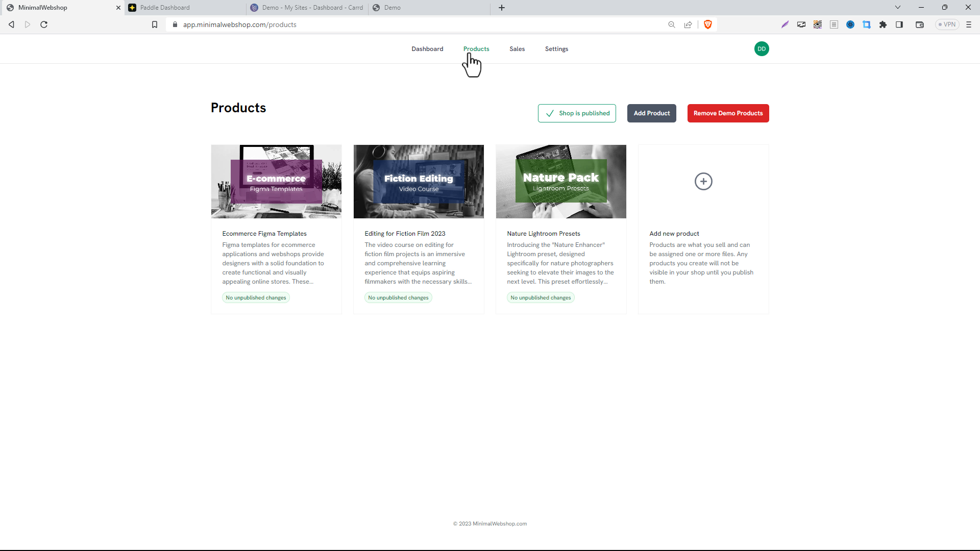Click the user avatar icon top right
980x551 pixels.
[761, 48]
